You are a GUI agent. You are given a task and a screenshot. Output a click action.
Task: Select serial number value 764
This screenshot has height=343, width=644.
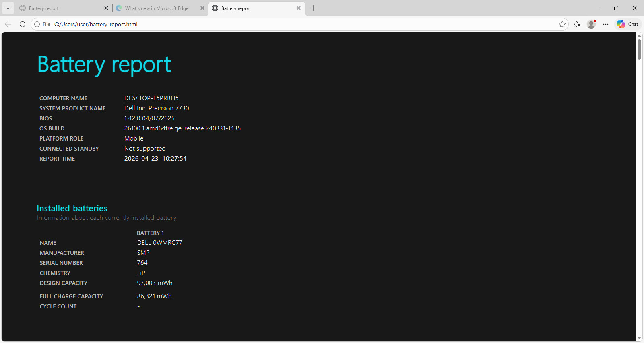click(x=142, y=263)
